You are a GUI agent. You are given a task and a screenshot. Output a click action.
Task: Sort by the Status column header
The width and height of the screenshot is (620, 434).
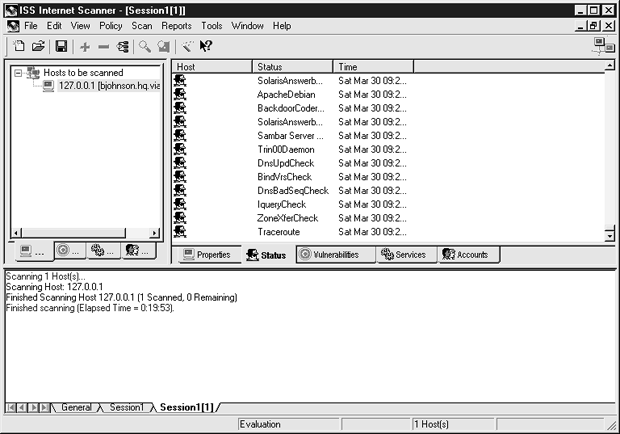point(292,66)
